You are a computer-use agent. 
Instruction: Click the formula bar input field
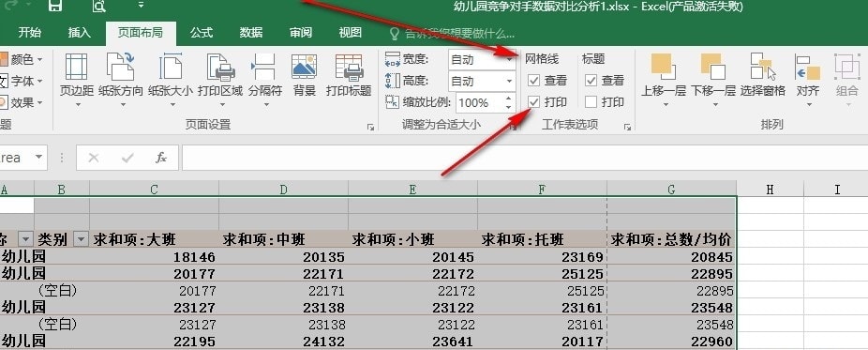click(x=525, y=158)
